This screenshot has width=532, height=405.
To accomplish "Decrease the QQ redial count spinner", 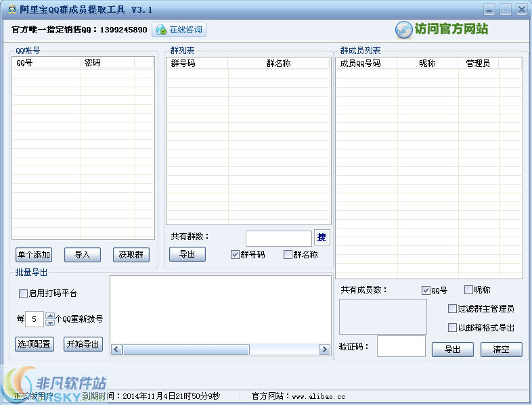I will tap(50, 323).
